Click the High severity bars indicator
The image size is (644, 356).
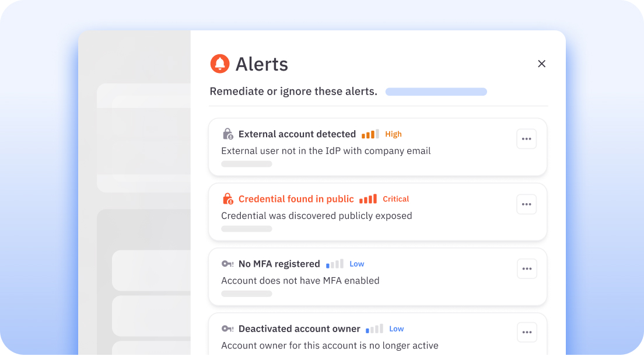click(369, 134)
